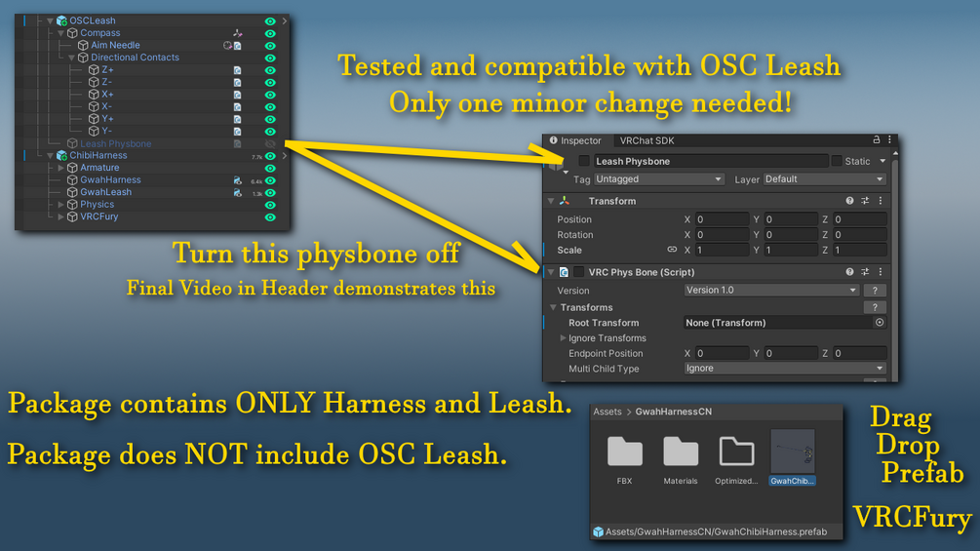Click the Inspector lock icon
This screenshot has width=980, height=551.
coord(877,139)
